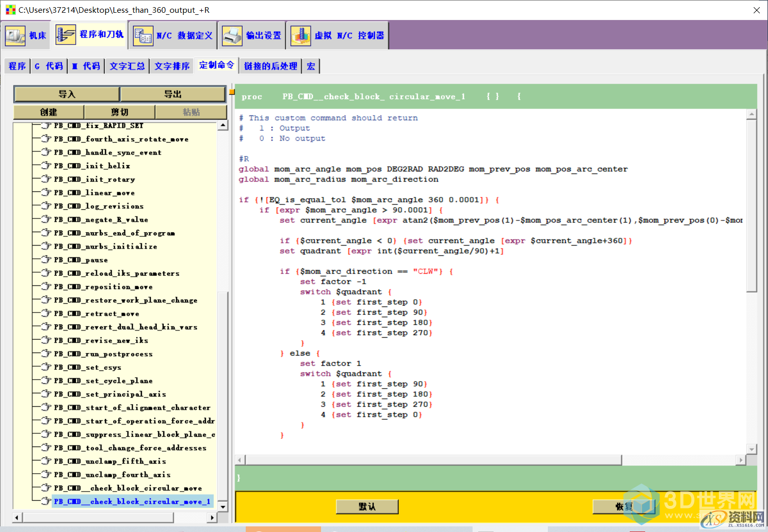The height and width of the screenshot is (532, 768).
Task: Click the code editor horizontal scrollbar
Action: [433, 460]
